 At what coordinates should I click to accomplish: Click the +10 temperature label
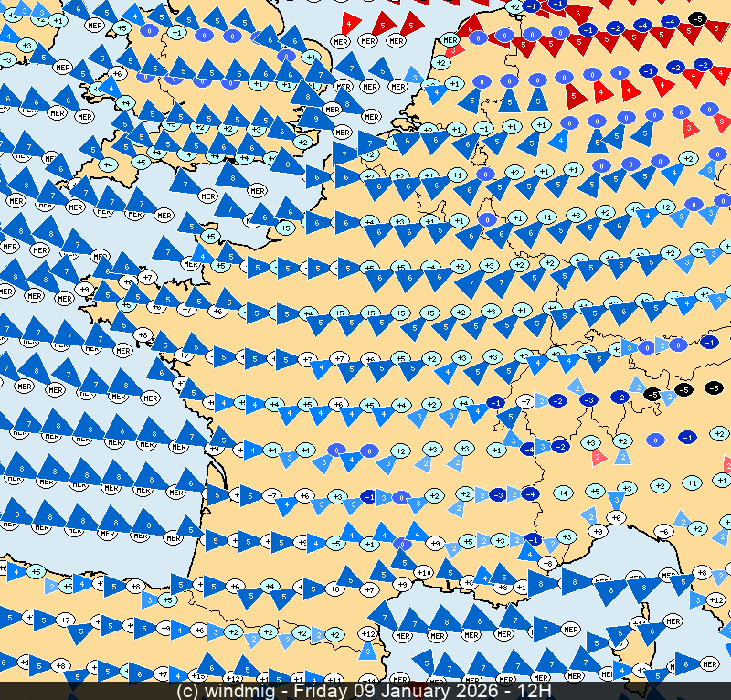[423, 572]
